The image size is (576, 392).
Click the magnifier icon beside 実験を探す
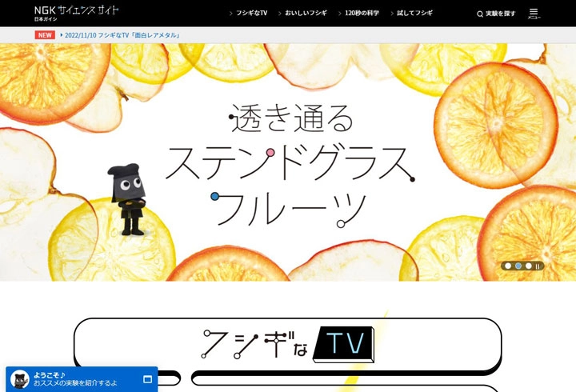tap(480, 14)
